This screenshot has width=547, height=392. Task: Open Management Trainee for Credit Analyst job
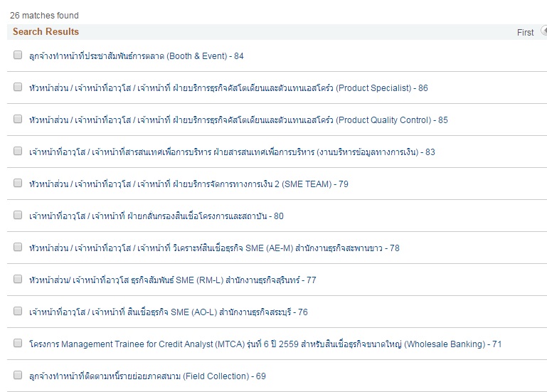point(265,344)
